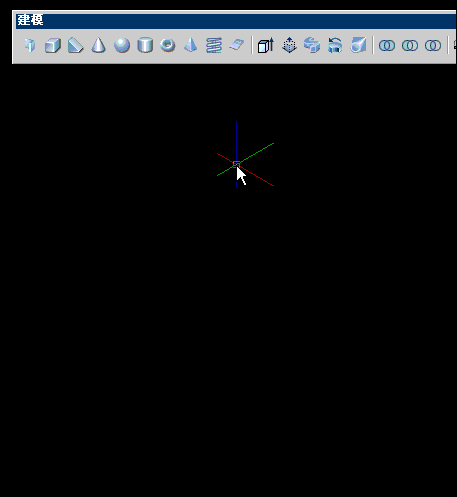Click the 建模 toolbar title bar

[x=236, y=20]
